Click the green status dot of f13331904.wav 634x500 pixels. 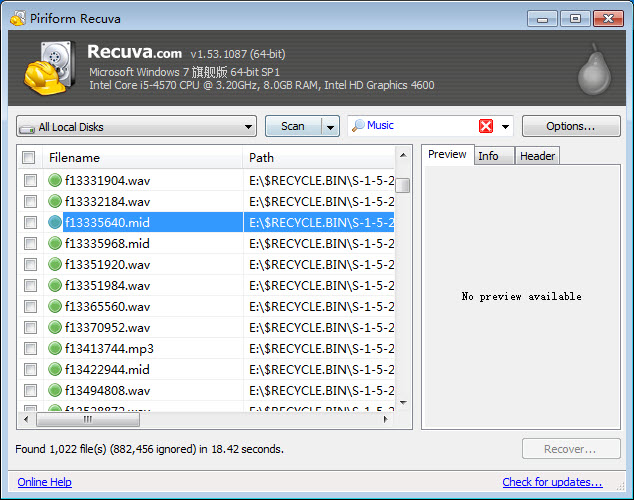[x=55, y=180]
